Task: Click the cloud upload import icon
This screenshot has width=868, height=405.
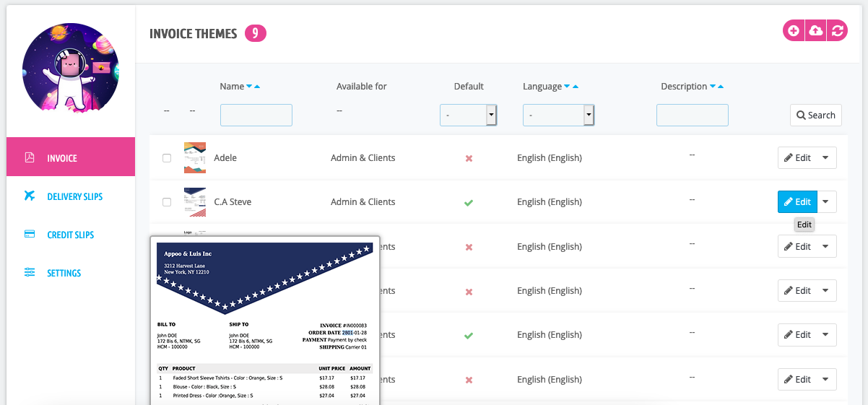Action: [x=815, y=30]
